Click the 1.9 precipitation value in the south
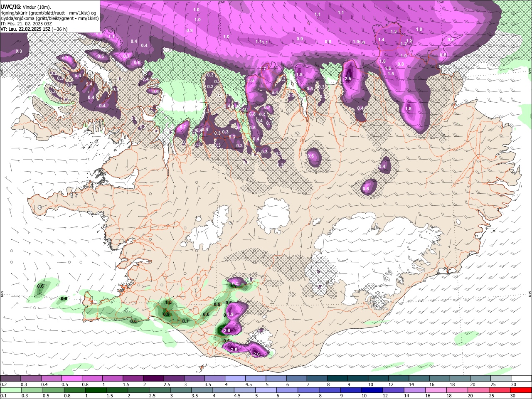The image size is (532, 399). pos(231,314)
